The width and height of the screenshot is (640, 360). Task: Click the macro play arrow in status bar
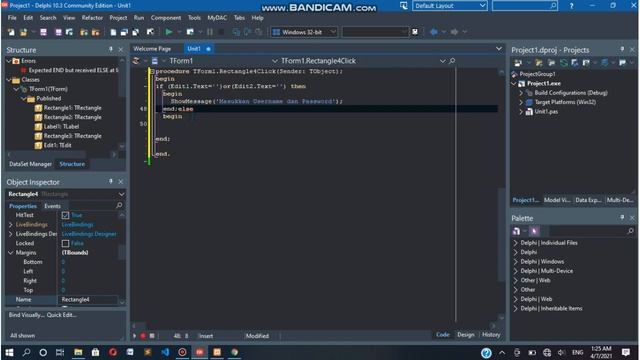point(134,336)
